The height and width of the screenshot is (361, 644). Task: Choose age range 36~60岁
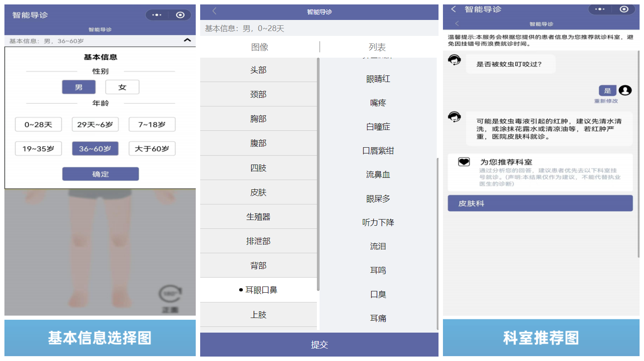(95, 149)
